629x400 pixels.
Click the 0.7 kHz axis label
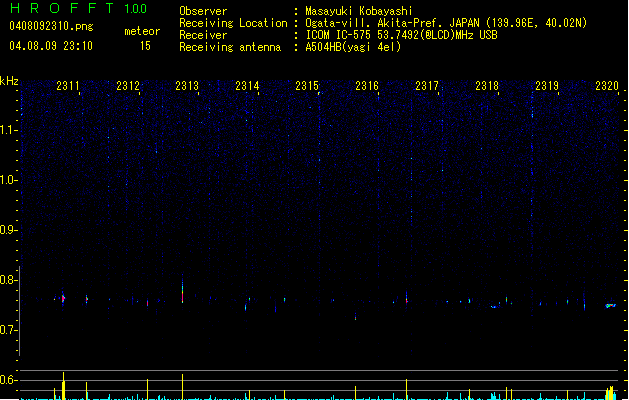click(x=8, y=330)
